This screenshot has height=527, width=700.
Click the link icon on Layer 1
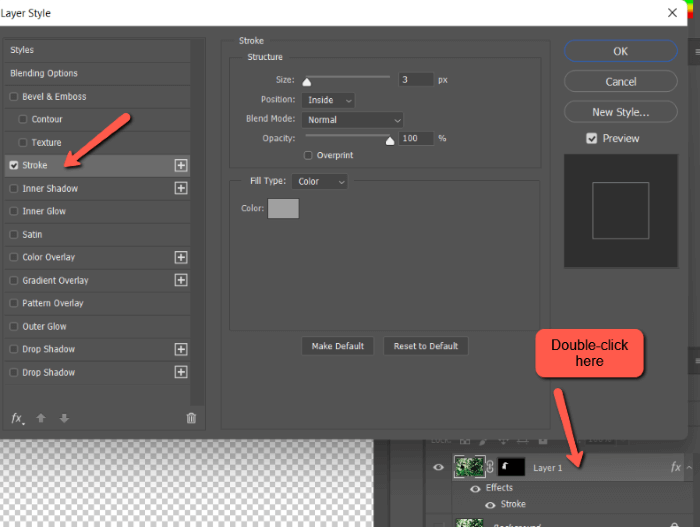(491, 467)
